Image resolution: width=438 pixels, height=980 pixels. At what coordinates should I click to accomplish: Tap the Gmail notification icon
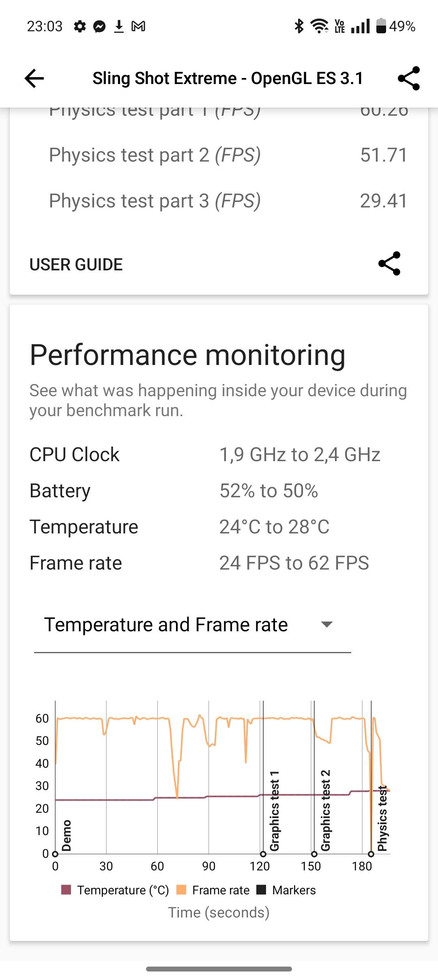(138, 26)
